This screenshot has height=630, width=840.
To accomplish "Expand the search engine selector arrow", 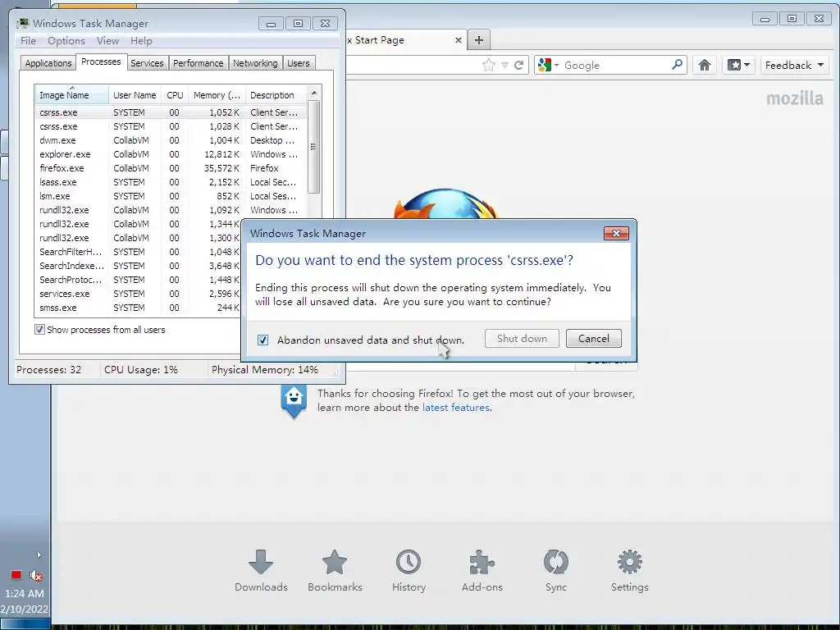I will click(557, 66).
